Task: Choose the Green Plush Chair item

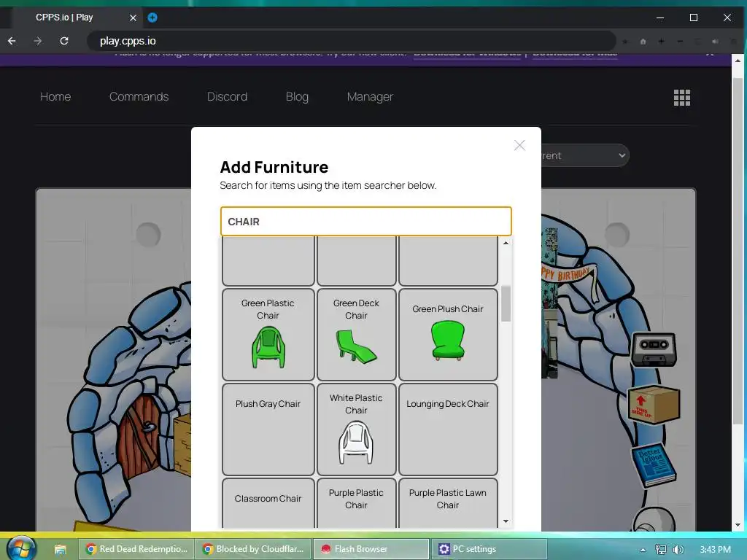Action: [448, 334]
